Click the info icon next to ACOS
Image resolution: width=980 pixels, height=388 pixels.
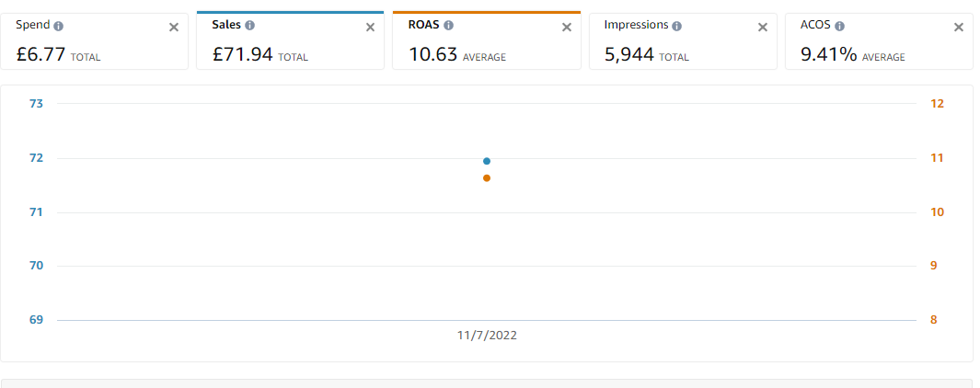[839, 27]
